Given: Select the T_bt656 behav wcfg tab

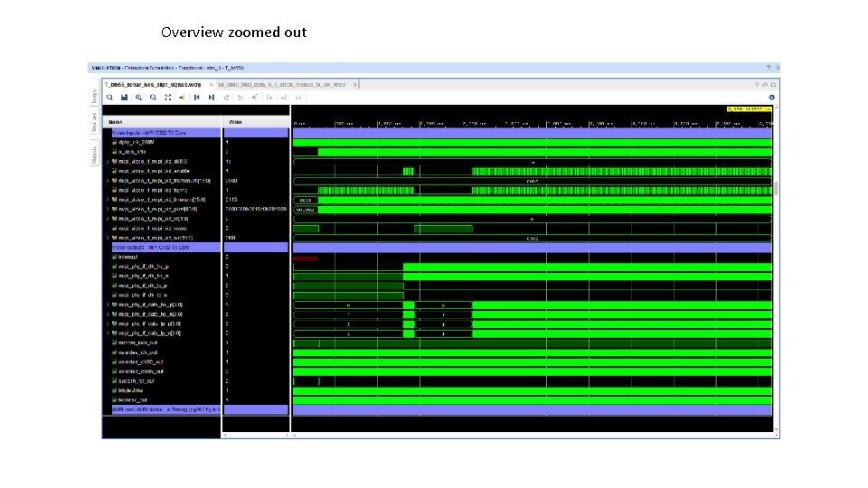Looking at the screenshot, I should (x=153, y=85).
